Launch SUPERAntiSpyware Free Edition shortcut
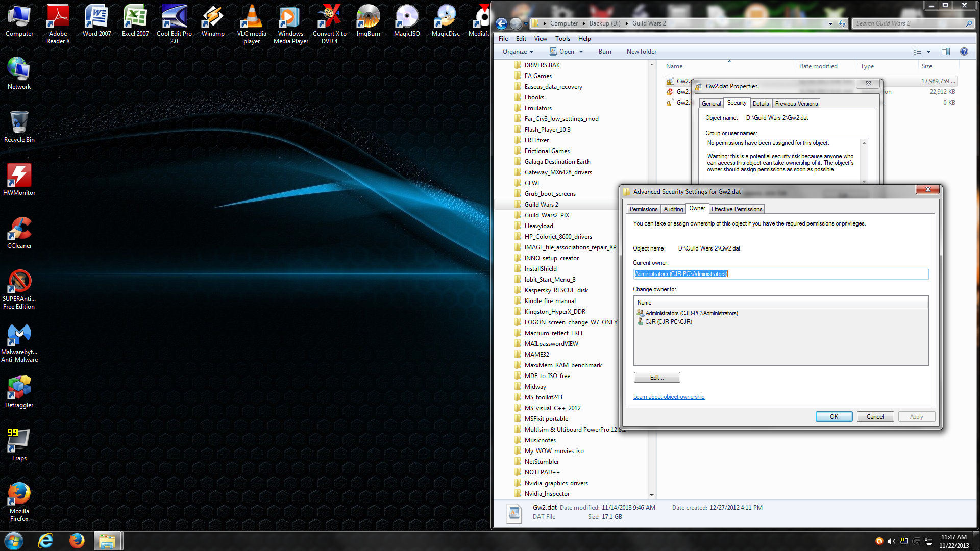This screenshot has height=551, width=980. [x=19, y=289]
